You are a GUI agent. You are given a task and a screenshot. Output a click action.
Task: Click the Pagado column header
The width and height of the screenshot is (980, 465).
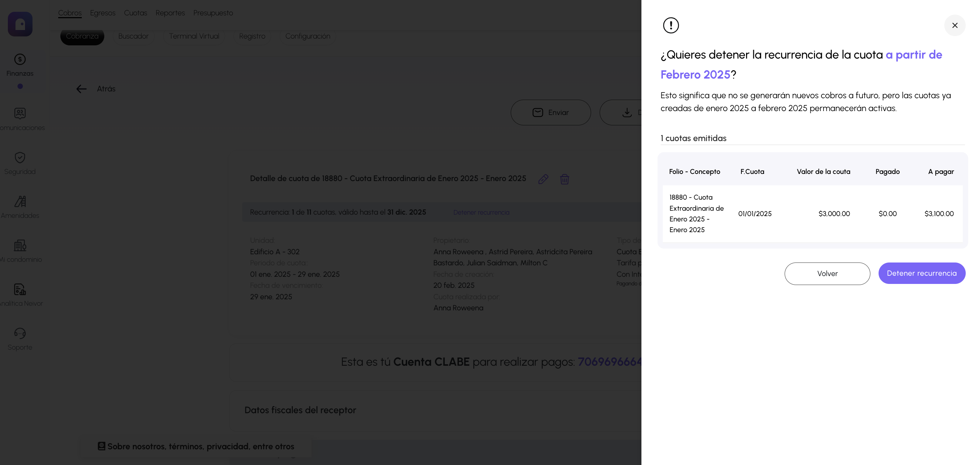coord(887,172)
